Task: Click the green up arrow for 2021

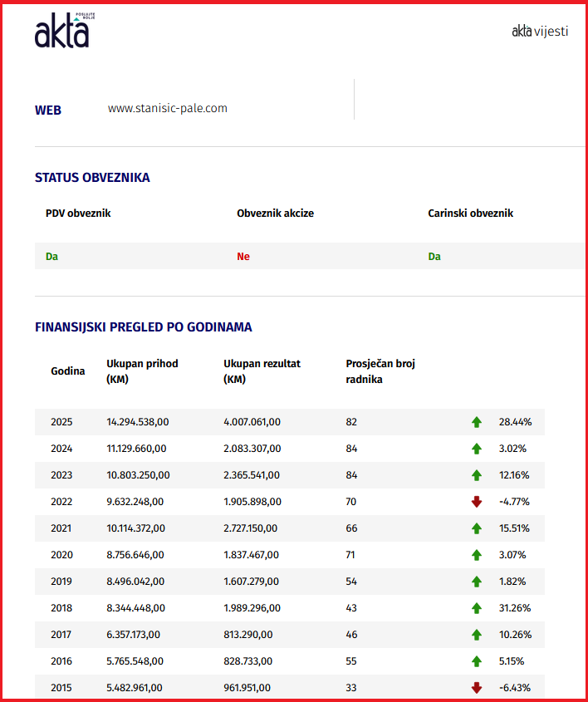Action: pos(477,528)
